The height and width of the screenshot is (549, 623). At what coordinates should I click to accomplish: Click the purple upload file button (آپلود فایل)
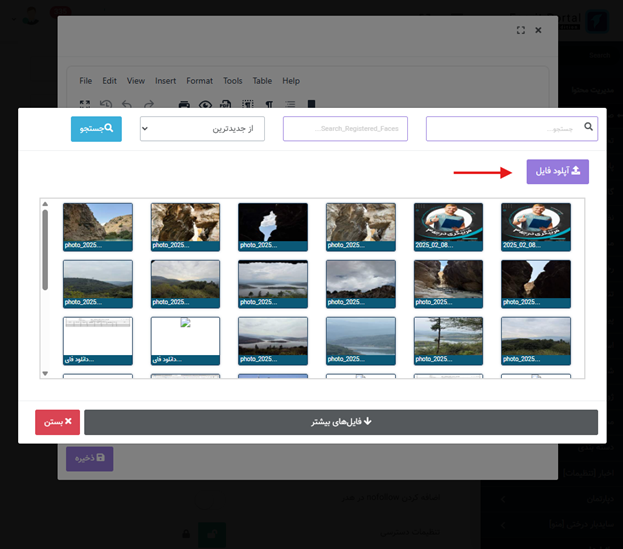(x=558, y=171)
